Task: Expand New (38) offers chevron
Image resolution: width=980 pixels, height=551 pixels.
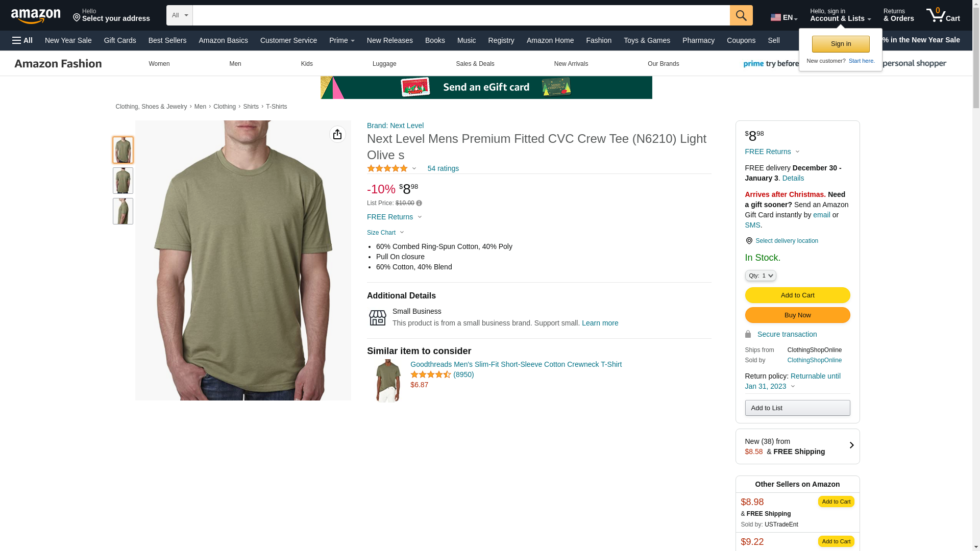Action: pos(851,445)
